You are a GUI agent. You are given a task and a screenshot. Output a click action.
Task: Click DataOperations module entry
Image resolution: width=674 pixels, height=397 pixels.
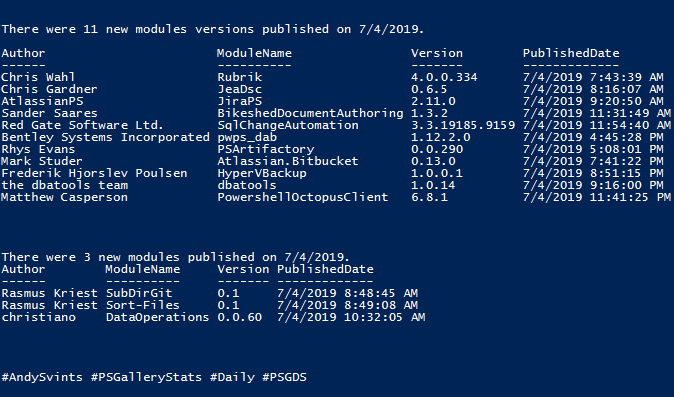[157, 318]
